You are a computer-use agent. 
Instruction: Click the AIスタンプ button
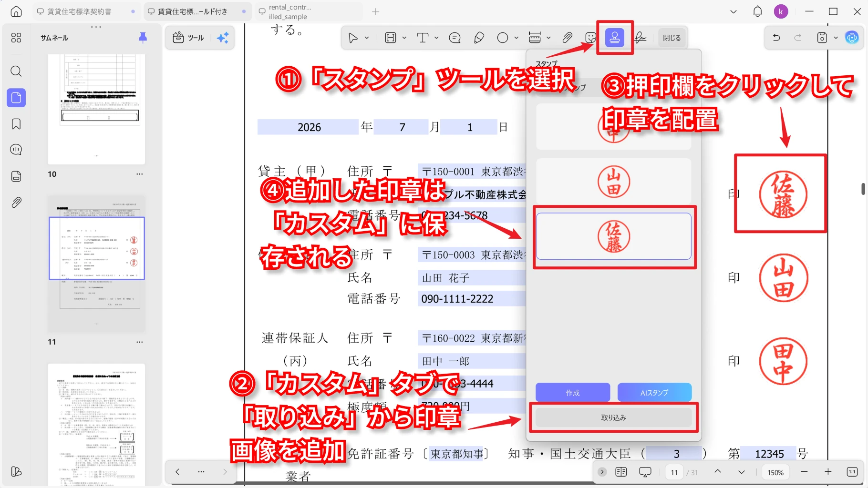[654, 393]
